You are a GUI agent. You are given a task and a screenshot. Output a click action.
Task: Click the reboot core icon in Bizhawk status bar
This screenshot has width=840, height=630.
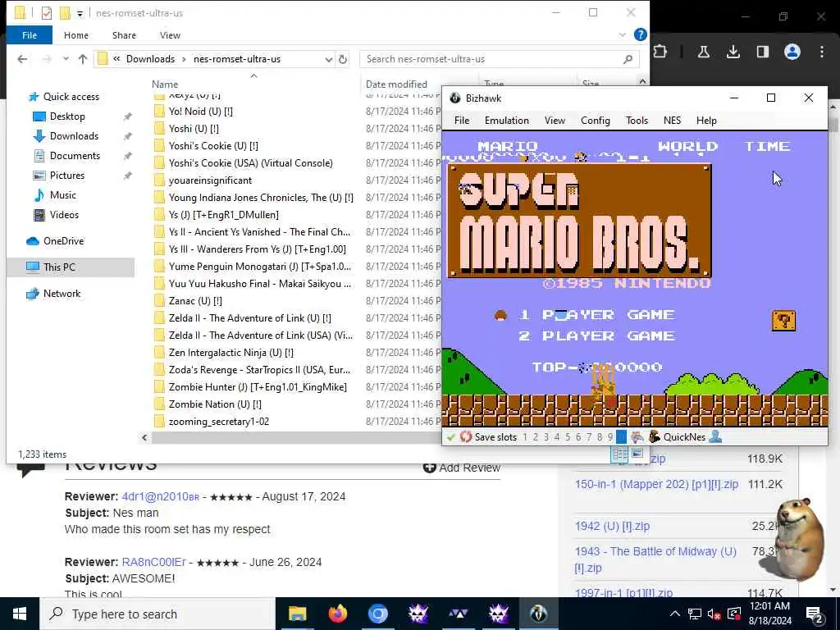(466, 437)
